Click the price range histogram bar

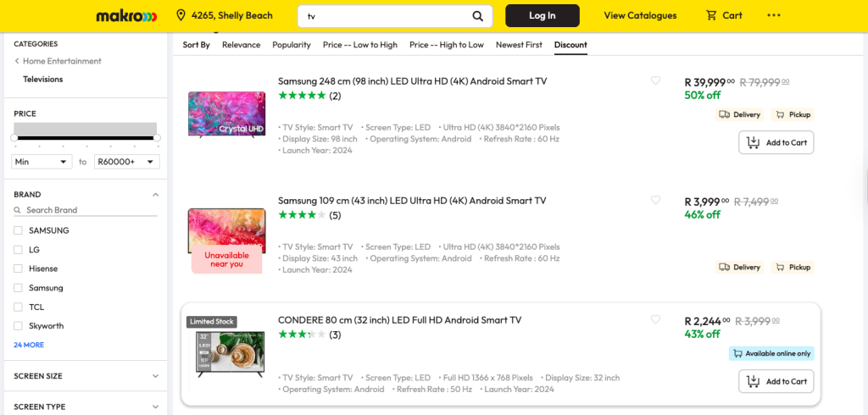click(x=86, y=128)
